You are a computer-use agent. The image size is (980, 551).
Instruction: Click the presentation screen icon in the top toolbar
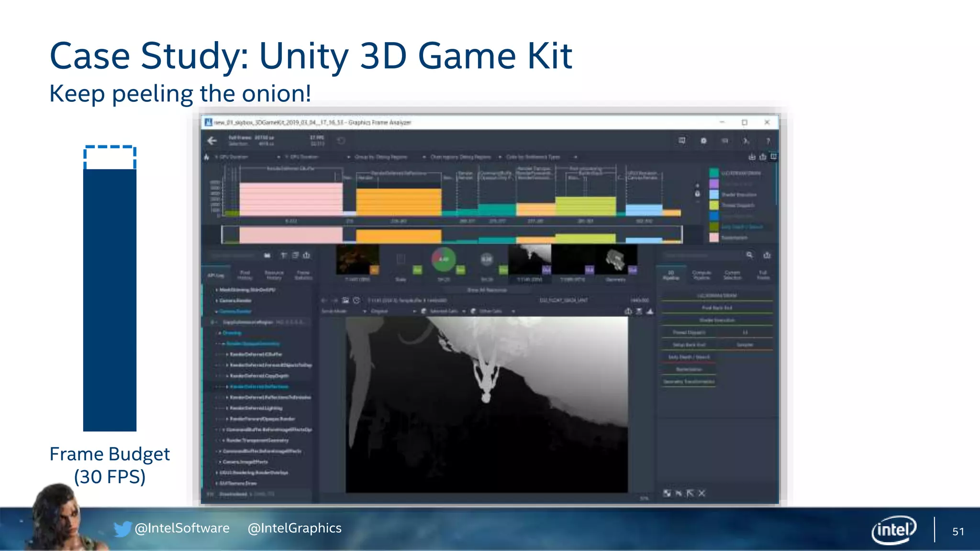coord(682,141)
